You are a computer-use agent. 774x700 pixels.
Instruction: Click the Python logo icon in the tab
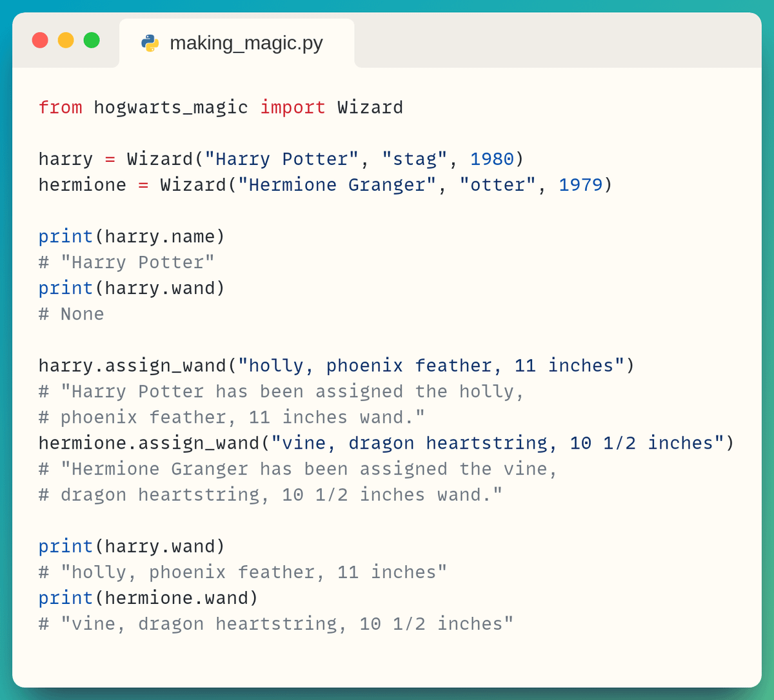pos(150,43)
